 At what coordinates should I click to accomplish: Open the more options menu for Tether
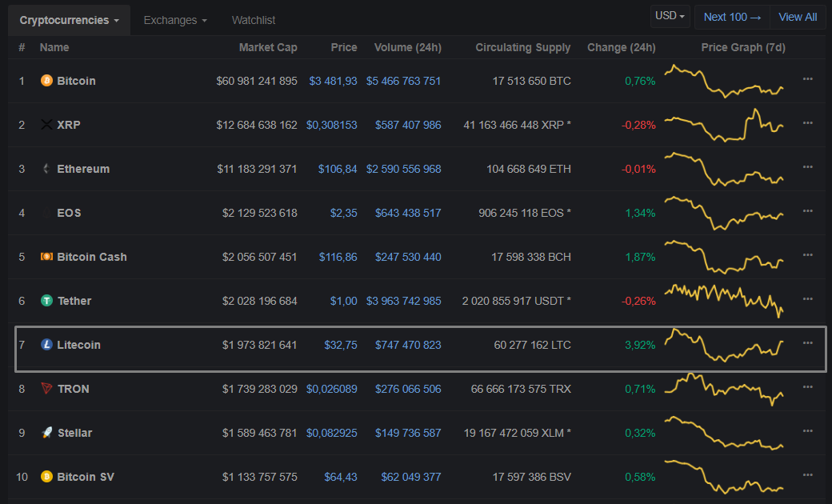point(807,299)
